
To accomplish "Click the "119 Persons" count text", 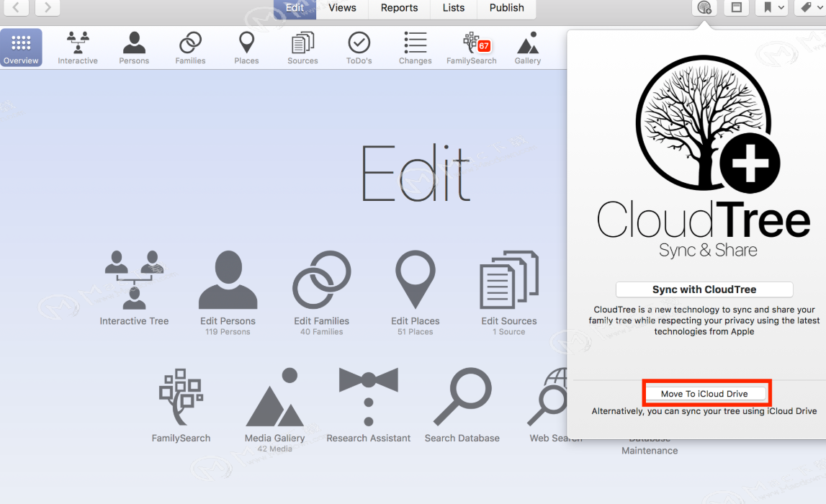I will tap(228, 332).
